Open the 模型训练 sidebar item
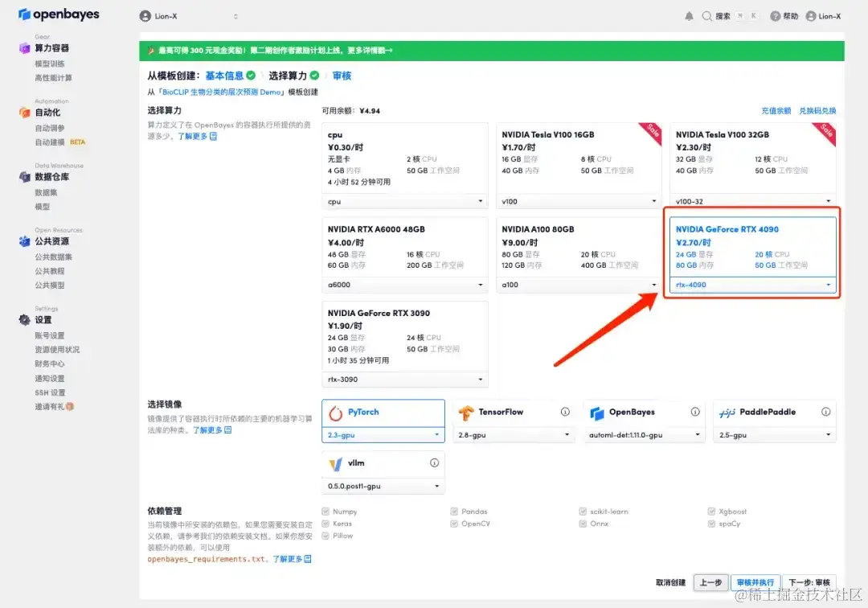 pos(50,64)
